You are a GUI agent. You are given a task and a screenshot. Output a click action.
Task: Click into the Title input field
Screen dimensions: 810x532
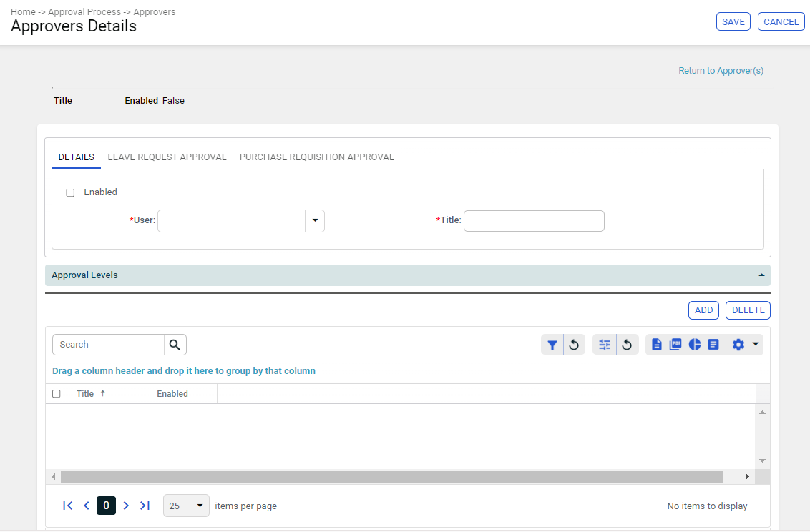pyautogui.click(x=534, y=221)
